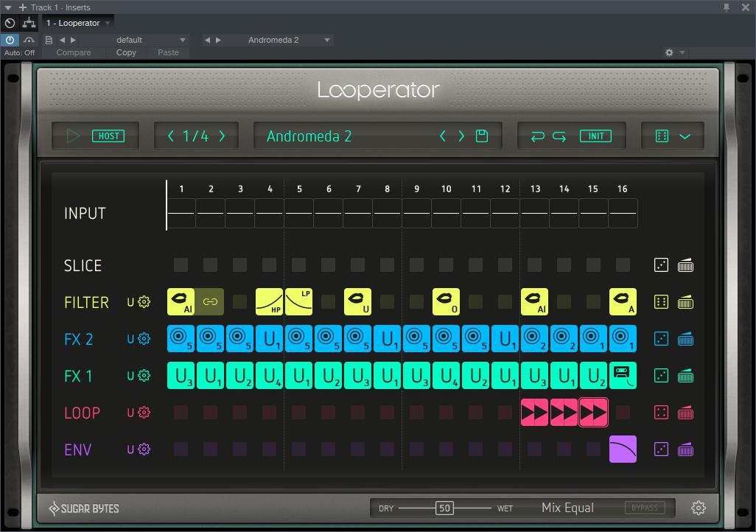Click the Looperator title text

[378, 90]
